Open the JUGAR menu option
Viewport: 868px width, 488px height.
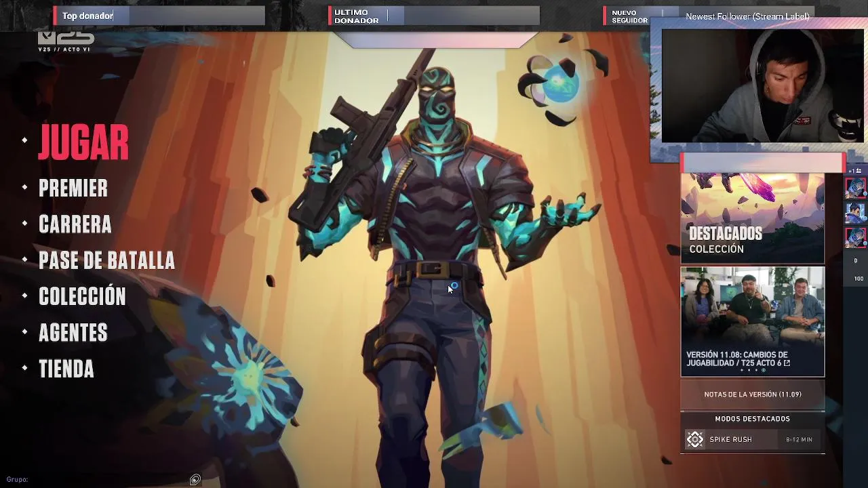[x=83, y=143]
